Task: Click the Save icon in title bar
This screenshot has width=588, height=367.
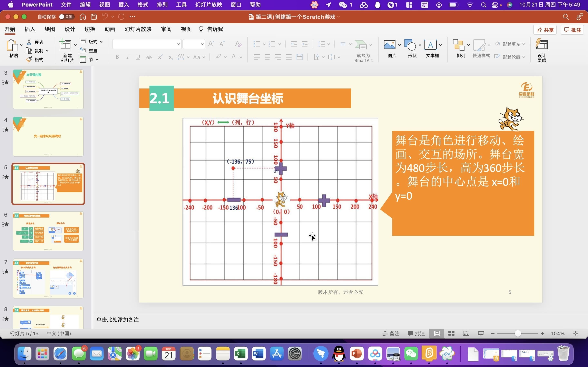Action: [94, 17]
